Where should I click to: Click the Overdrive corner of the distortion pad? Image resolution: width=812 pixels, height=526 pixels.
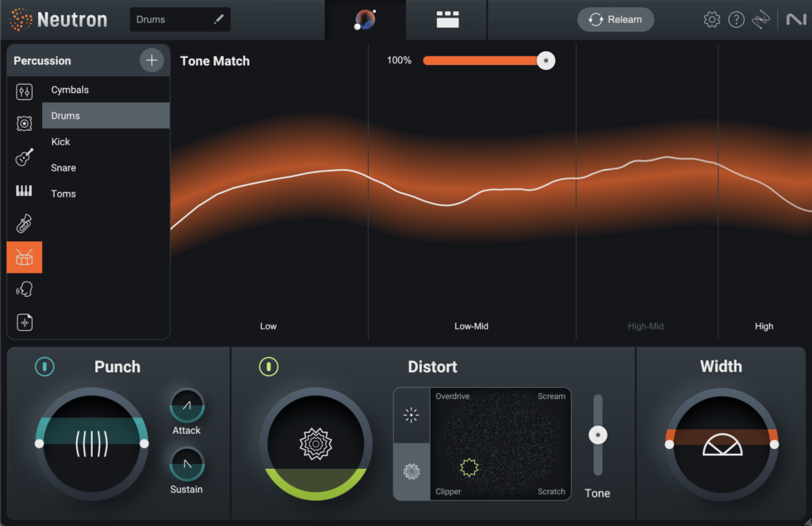click(x=453, y=397)
